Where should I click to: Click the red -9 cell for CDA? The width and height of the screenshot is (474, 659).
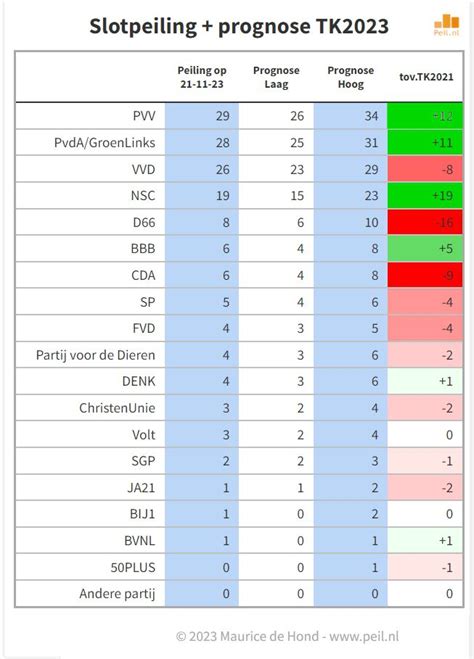pos(425,275)
